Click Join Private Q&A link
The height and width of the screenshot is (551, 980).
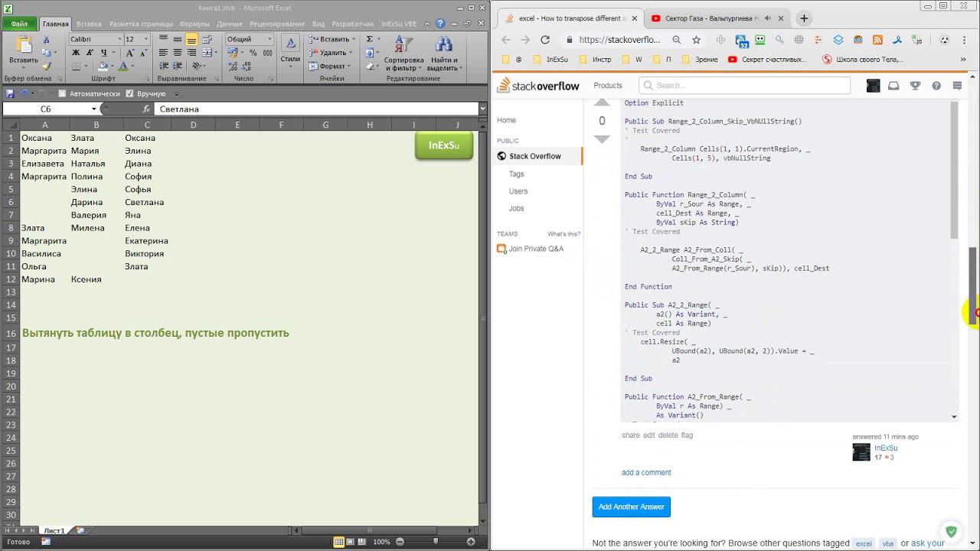click(536, 249)
